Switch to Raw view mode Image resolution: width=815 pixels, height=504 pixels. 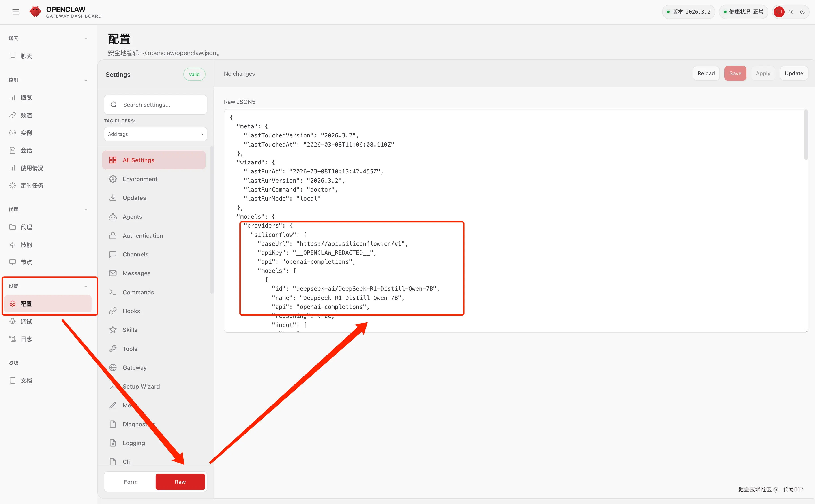tap(180, 482)
